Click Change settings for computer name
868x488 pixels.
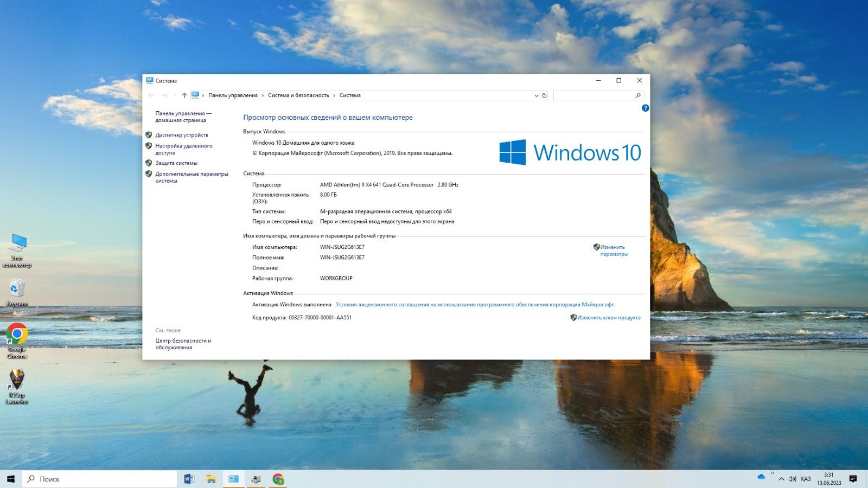[614, 251]
